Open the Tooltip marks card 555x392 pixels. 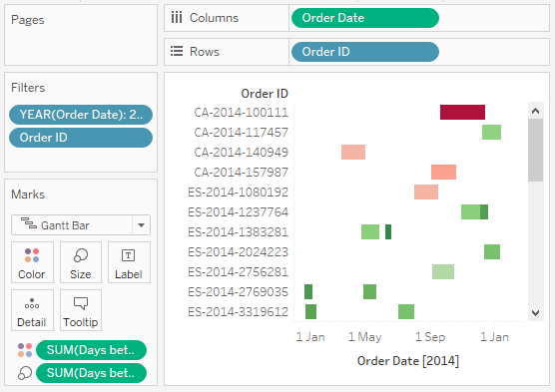(81, 310)
